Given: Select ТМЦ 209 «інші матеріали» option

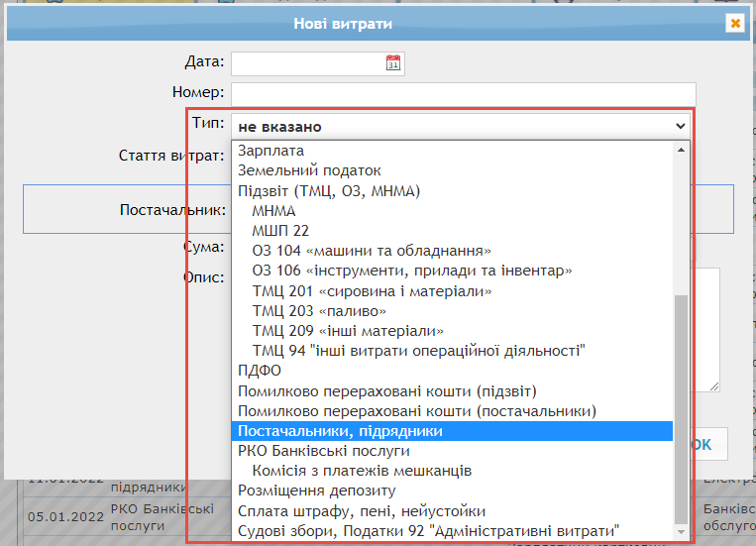Looking at the screenshot, I should tap(452, 331).
